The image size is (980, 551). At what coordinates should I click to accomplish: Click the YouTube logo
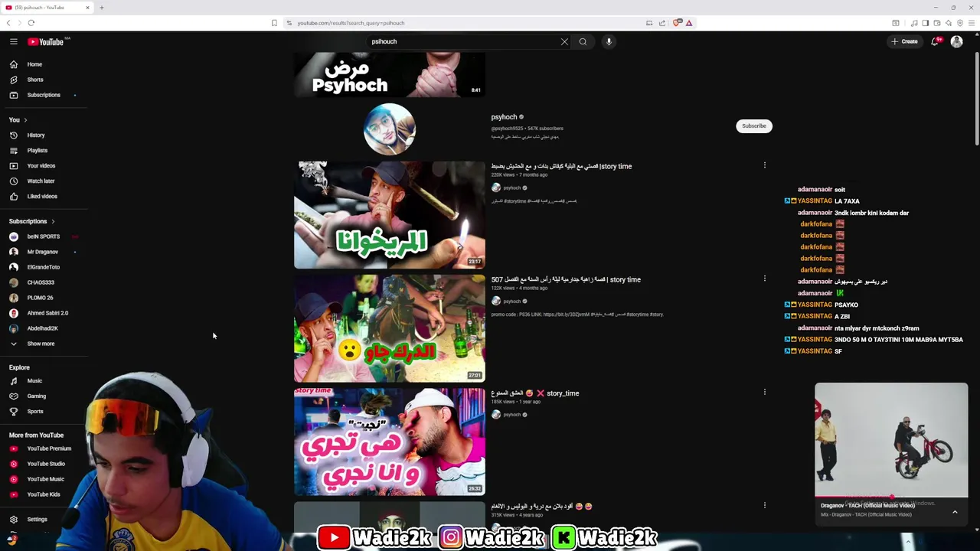pos(46,41)
